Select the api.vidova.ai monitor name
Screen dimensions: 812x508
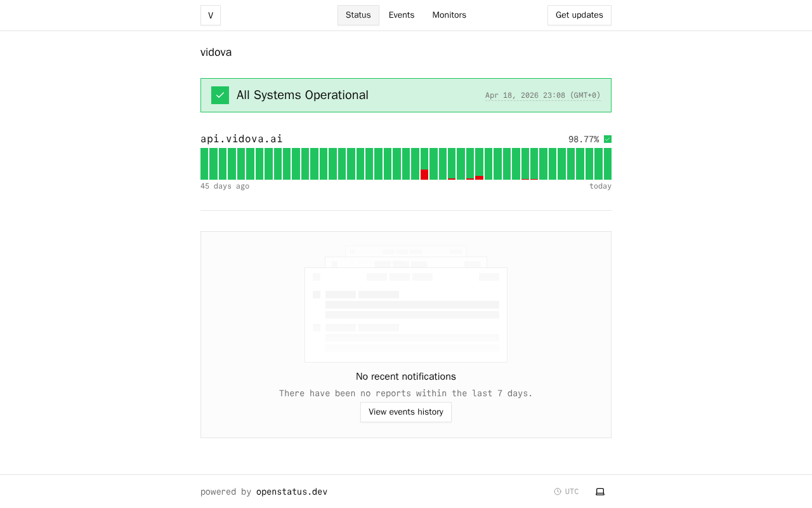pos(242,139)
